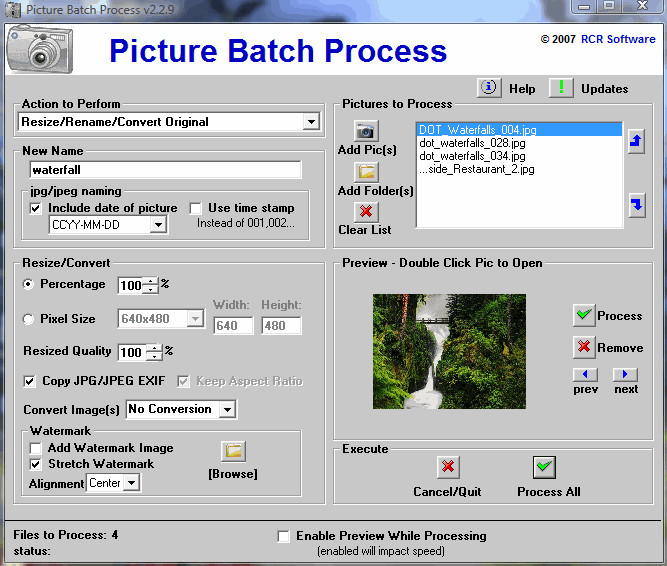
Task: Increase Percentage value with up spinner
Action: (x=151, y=281)
